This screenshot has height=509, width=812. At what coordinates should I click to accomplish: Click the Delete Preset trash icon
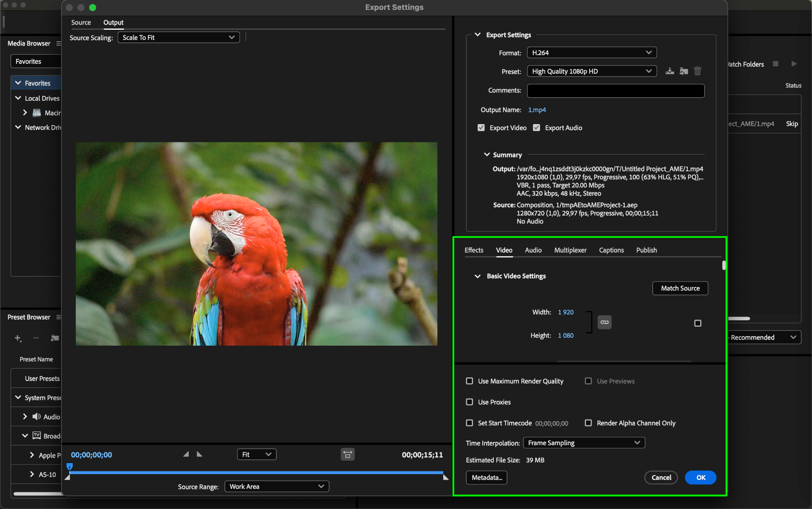[697, 71]
